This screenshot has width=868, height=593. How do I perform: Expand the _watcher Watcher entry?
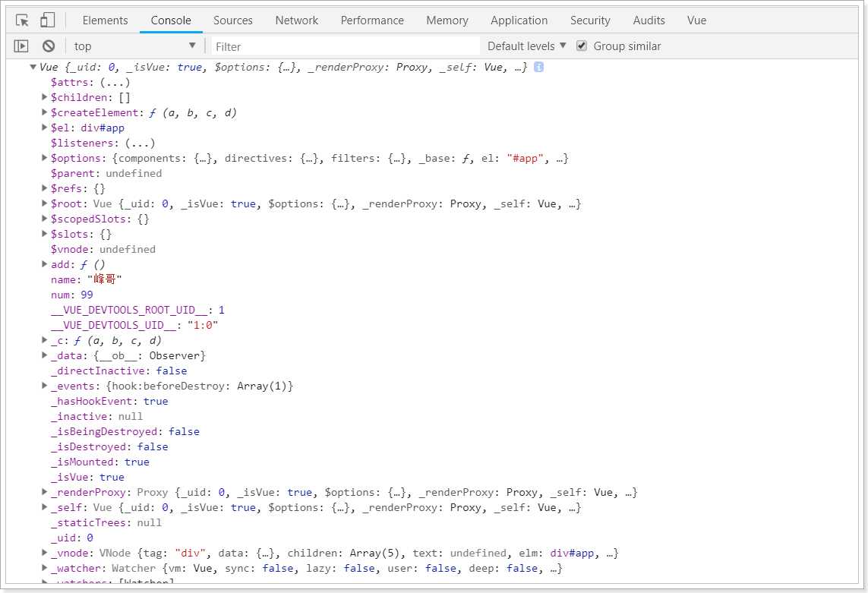[44, 567]
